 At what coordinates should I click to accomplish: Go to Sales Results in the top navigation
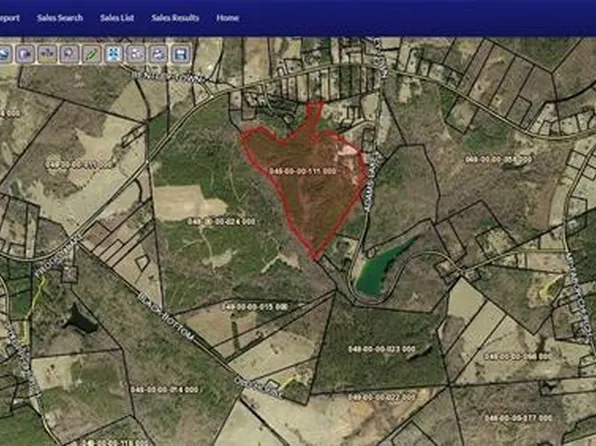[175, 18]
